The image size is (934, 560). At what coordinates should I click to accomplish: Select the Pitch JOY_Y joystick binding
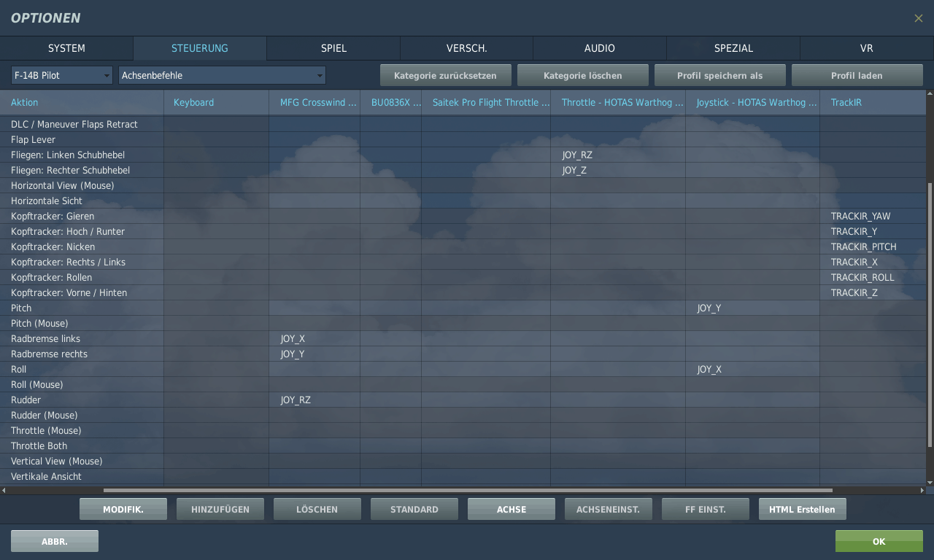[x=709, y=308]
